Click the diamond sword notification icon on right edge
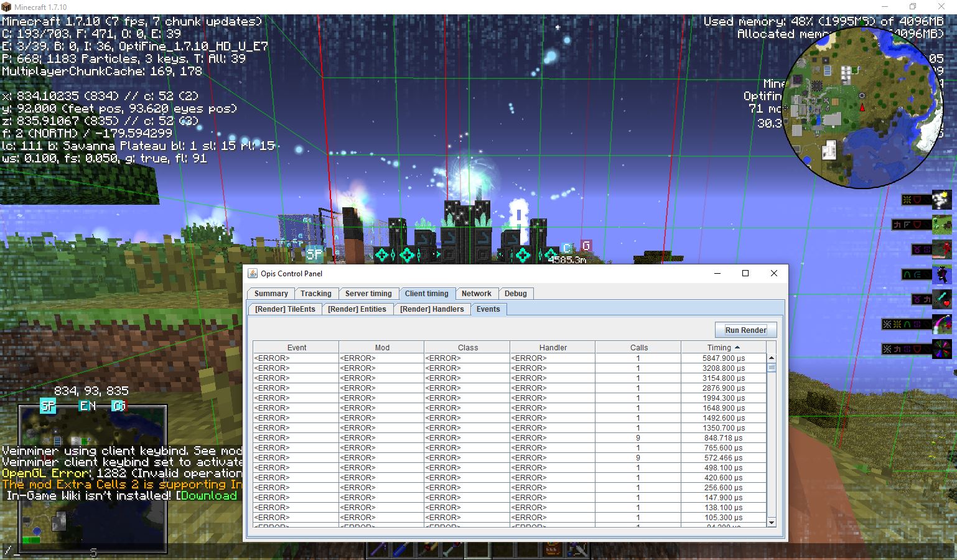957x560 pixels. click(941, 297)
